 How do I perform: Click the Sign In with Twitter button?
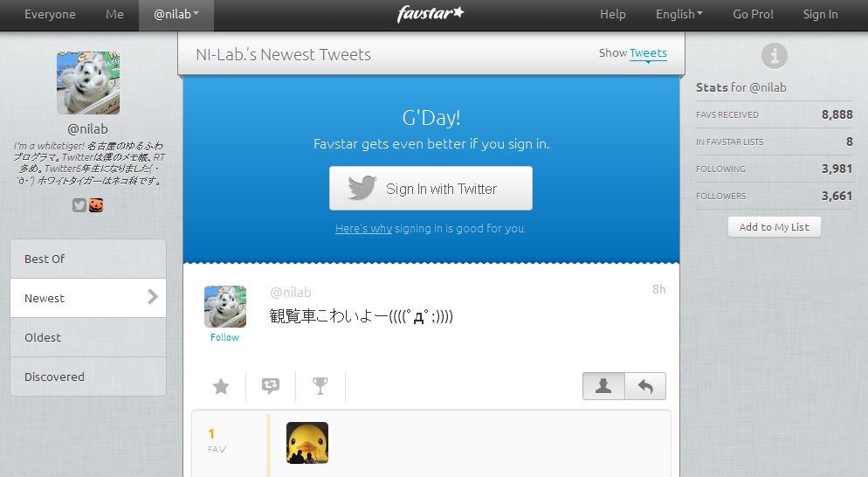click(x=431, y=189)
